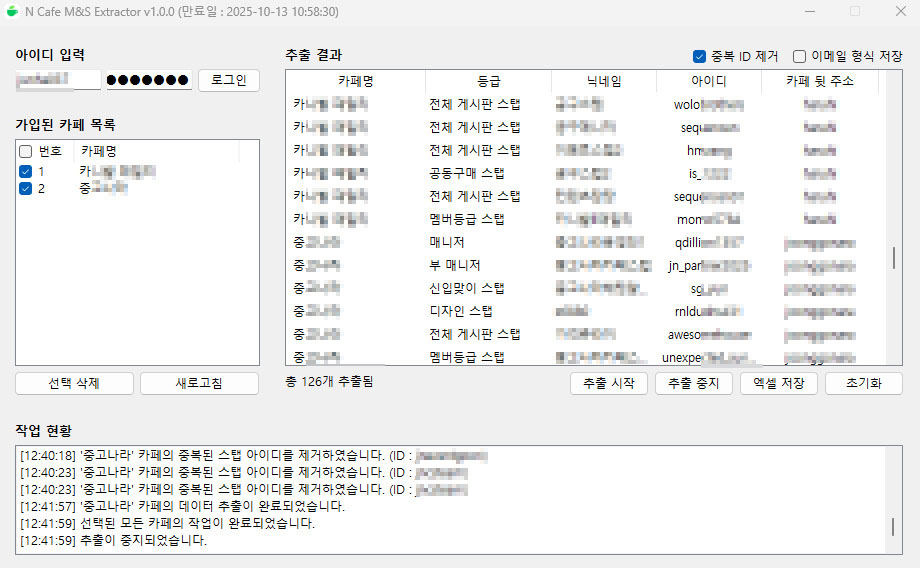Sort by 카페명 column header

point(355,81)
